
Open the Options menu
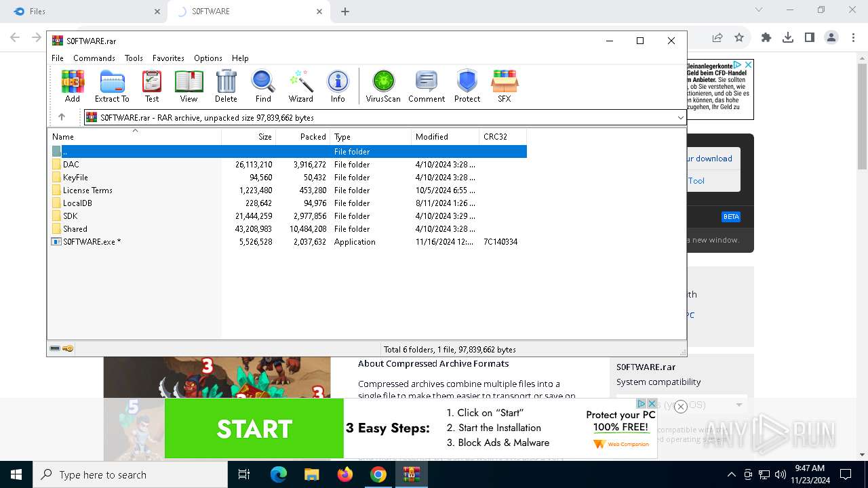click(208, 58)
